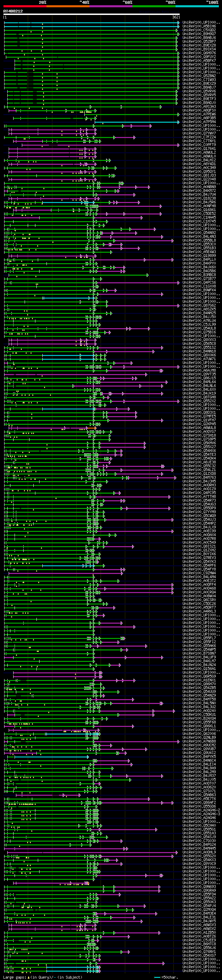Click the UniRef100_Q9N693 label

coord(199,886)
